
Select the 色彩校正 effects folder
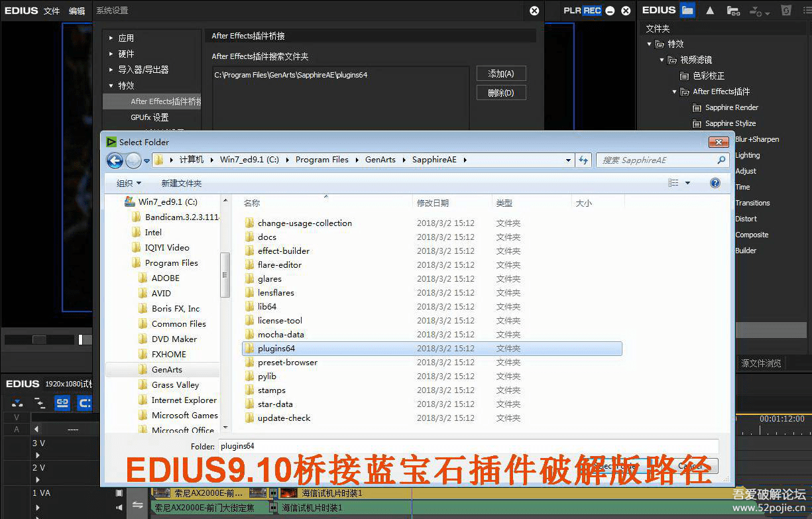coord(702,76)
